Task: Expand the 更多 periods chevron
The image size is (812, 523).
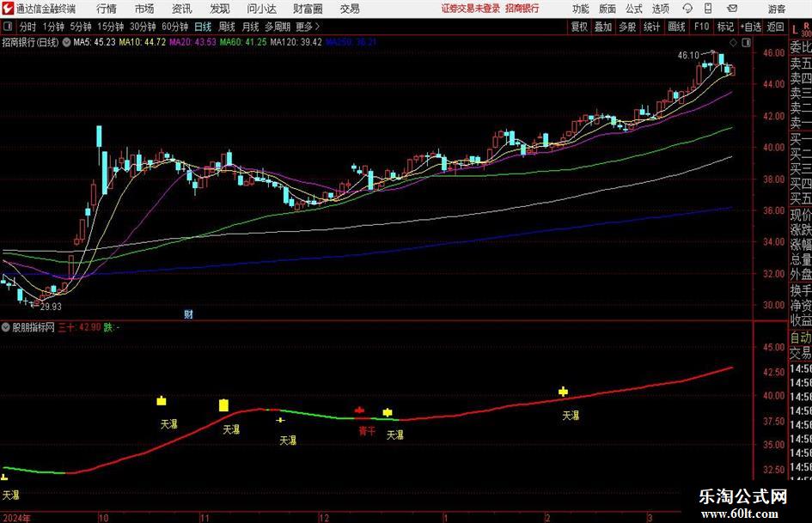Action: (x=317, y=27)
